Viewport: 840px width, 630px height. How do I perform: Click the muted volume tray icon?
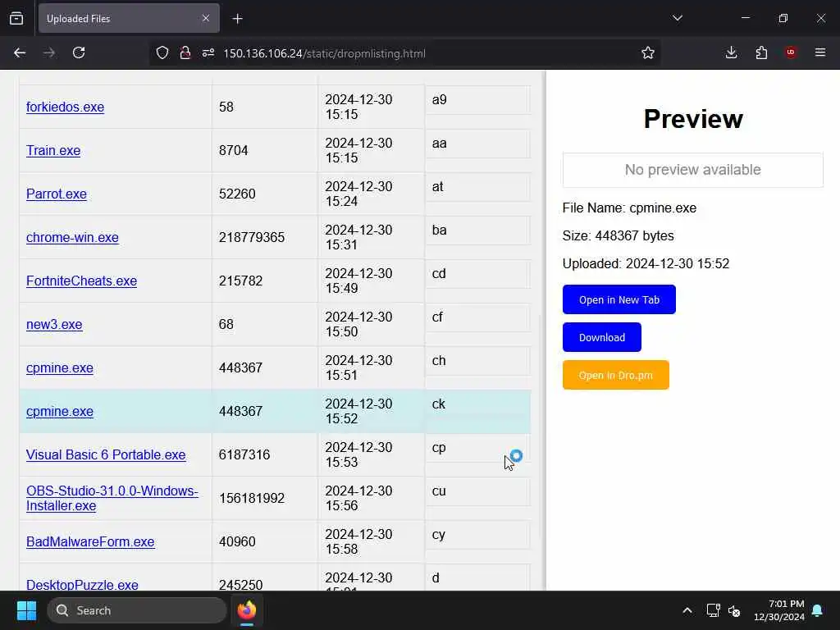(734, 610)
